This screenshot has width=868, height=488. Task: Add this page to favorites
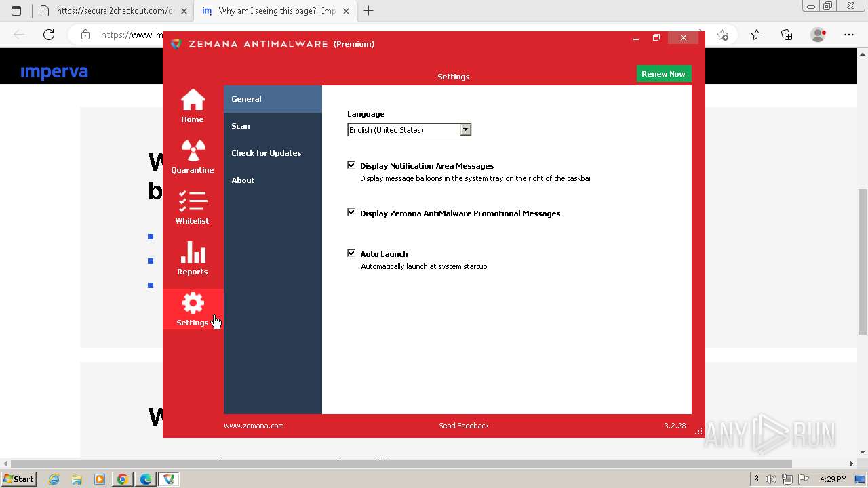tap(722, 35)
